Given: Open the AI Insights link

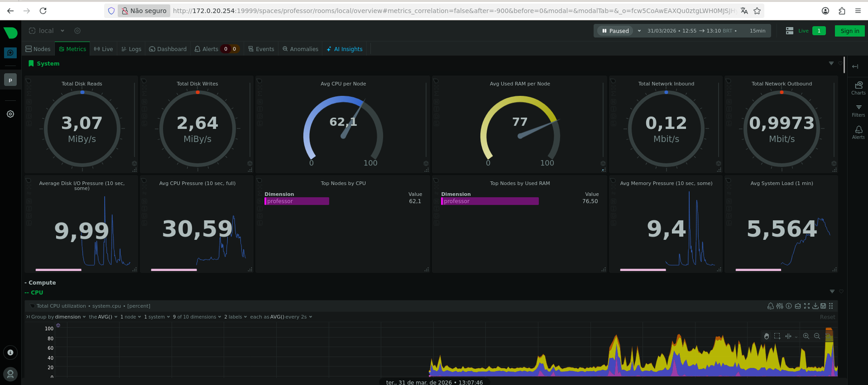Looking at the screenshot, I should pos(344,49).
